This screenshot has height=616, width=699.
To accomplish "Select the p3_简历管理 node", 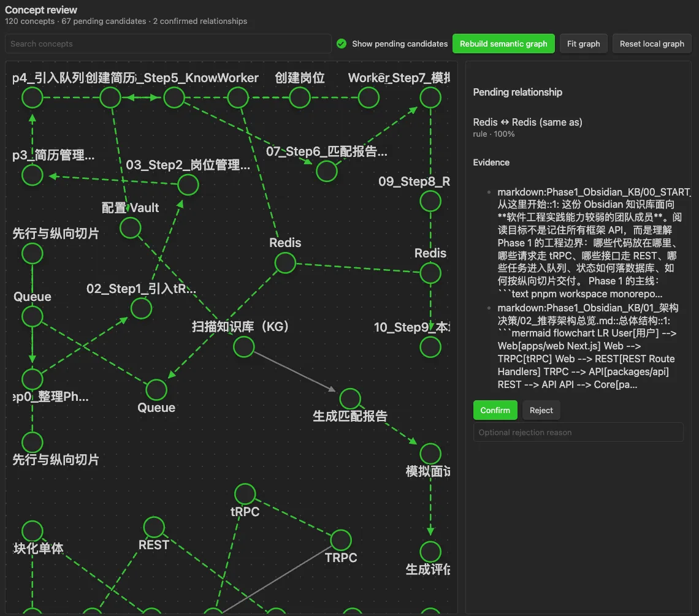I will point(32,175).
